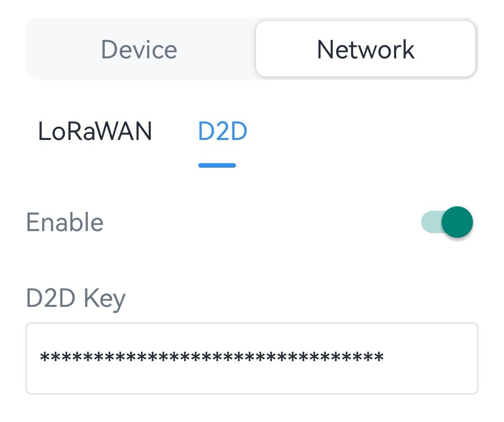Place cursor at start of masked key
The width and height of the screenshot is (504, 422).
[x=40, y=357]
